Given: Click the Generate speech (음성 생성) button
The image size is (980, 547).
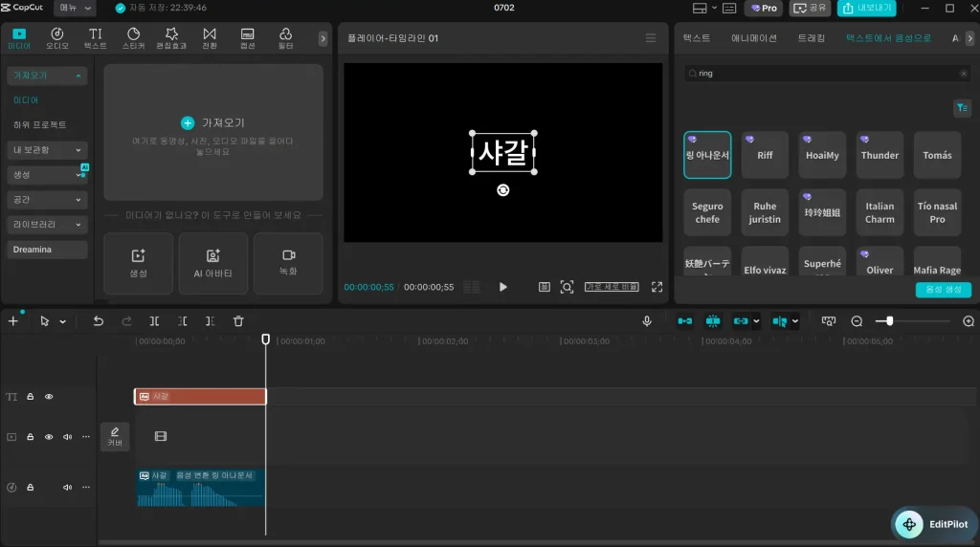Looking at the screenshot, I should pos(943,290).
